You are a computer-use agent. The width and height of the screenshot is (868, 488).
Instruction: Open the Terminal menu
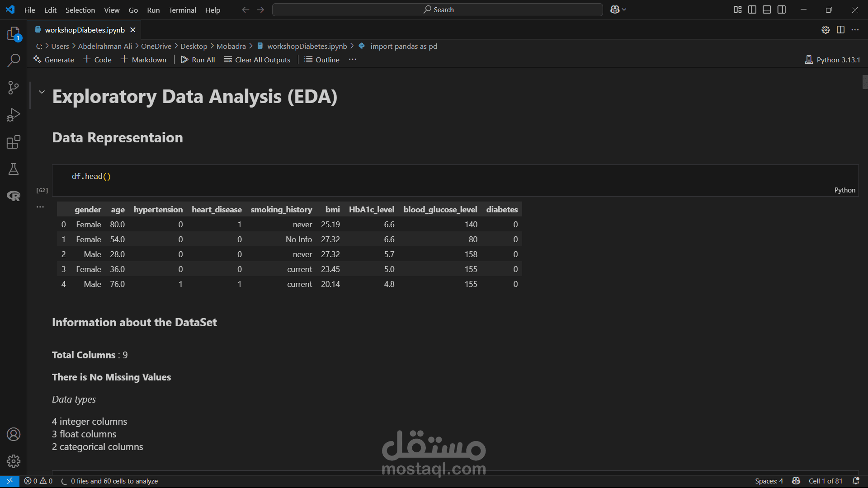(x=182, y=10)
